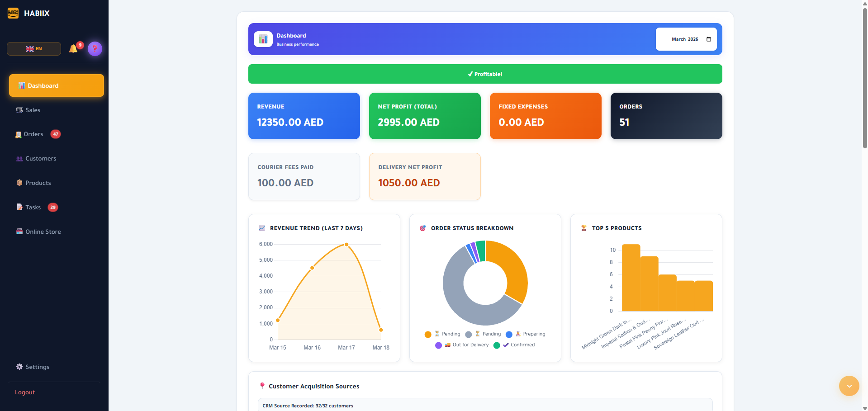
Task: Click the Customers people icon
Action: (x=19, y=159)
